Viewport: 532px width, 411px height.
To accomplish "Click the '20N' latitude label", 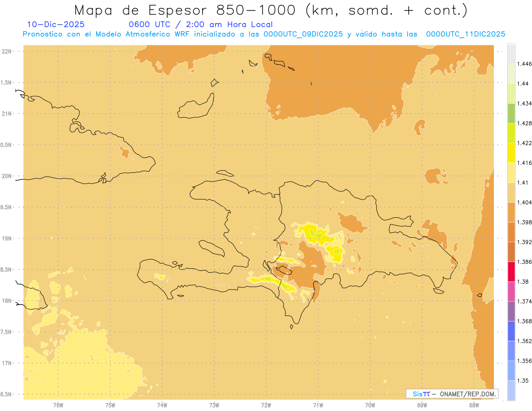I will pos(7,176).
